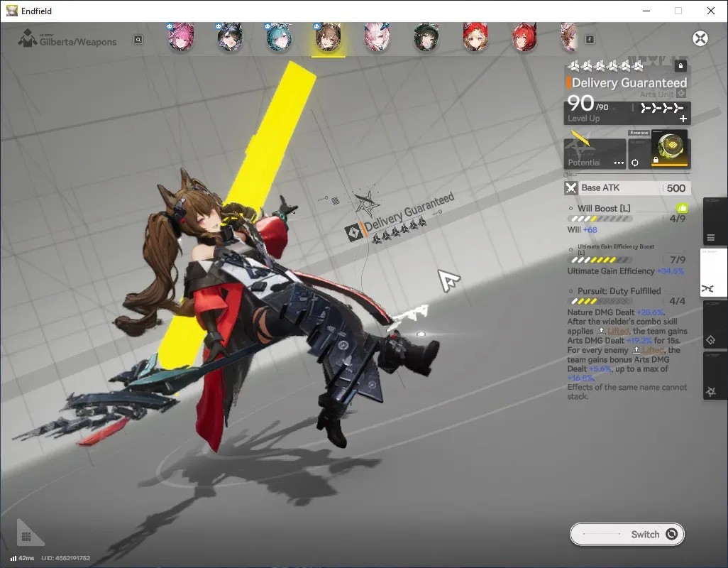Click the Ultimate Gain Efficiency Boost label
This screenshot has height=568, width=728.
coord(616,249)
